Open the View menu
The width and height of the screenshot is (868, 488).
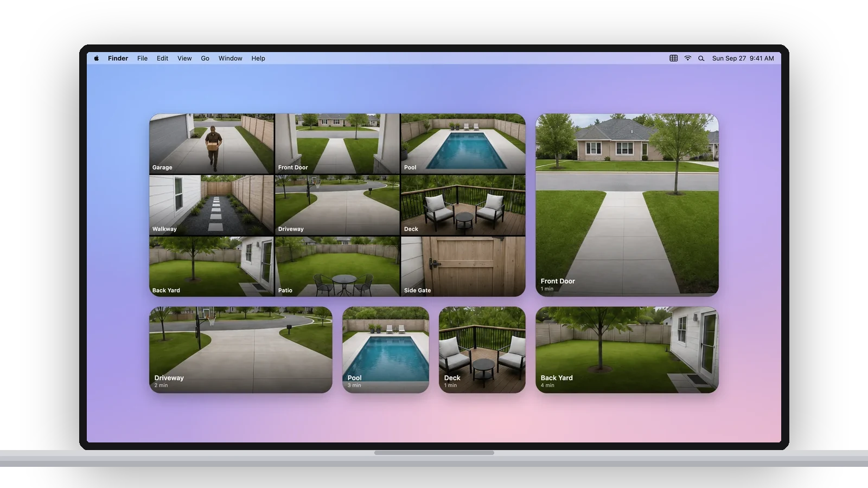[x=184, y=59]
